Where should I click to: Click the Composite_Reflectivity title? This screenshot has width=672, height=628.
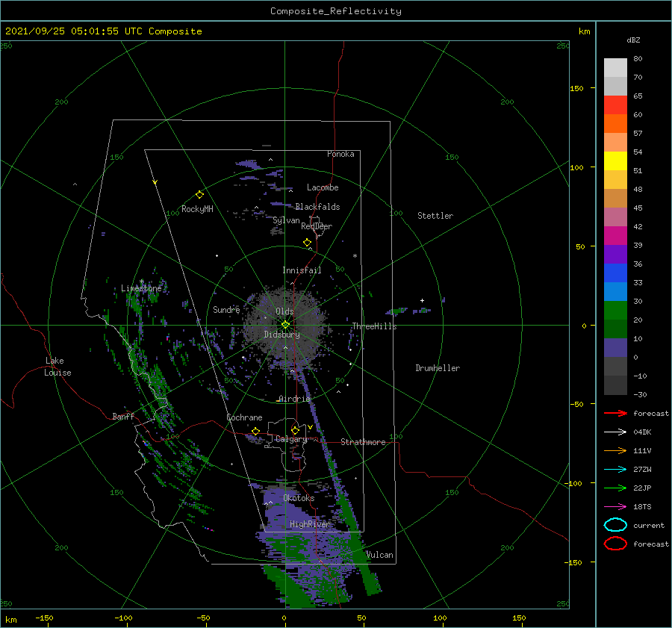tap(336, 11)
